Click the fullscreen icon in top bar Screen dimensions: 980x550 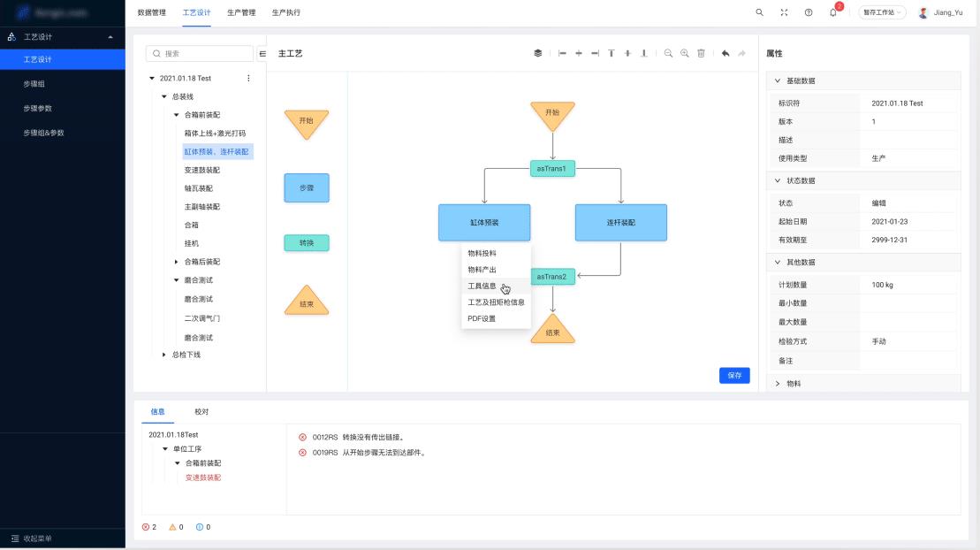(x=784, y=12)
